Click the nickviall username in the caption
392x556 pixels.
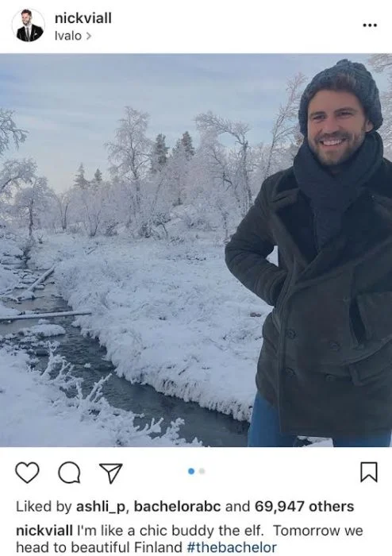44,531
